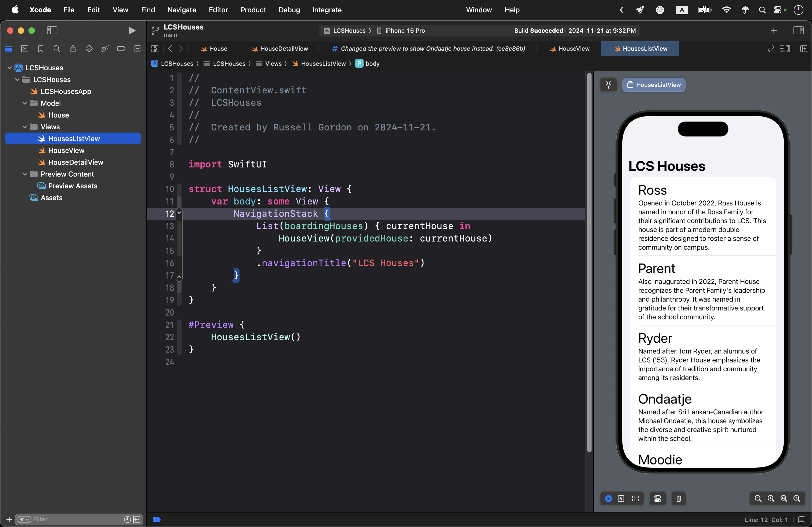Collapse the Model folder group
Viewport: 812px width, 527px height.
pos(24,103)
